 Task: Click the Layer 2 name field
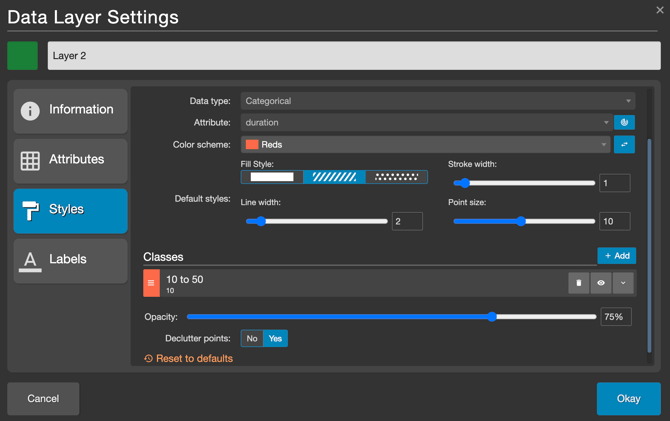click(x=354, y=56)
